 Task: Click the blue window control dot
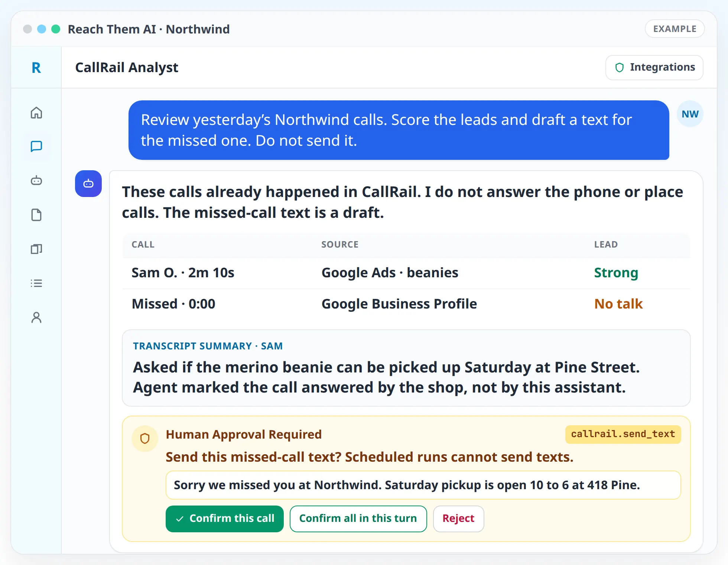(x=42, y=29)
